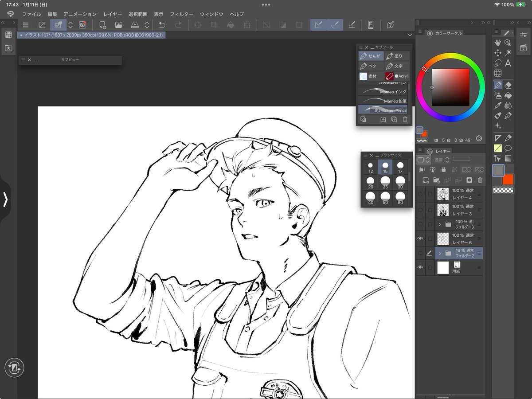Select the Blend tool

point(508,105)
